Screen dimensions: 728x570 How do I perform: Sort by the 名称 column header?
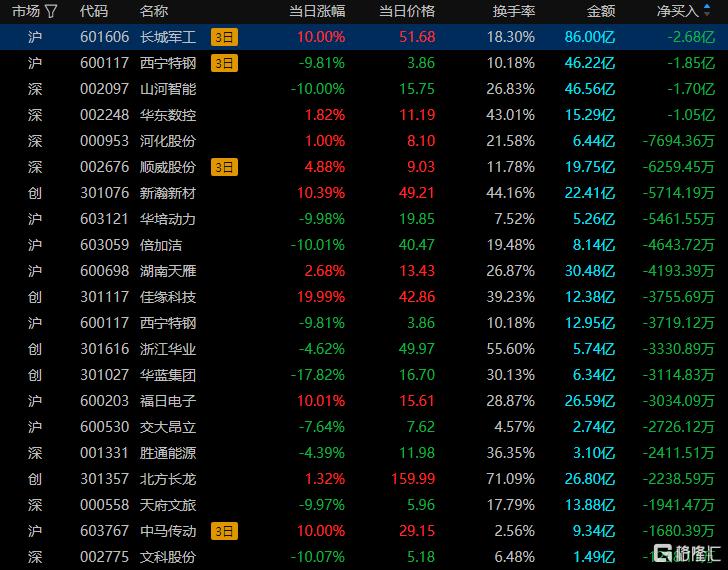[x=154, y=11]
